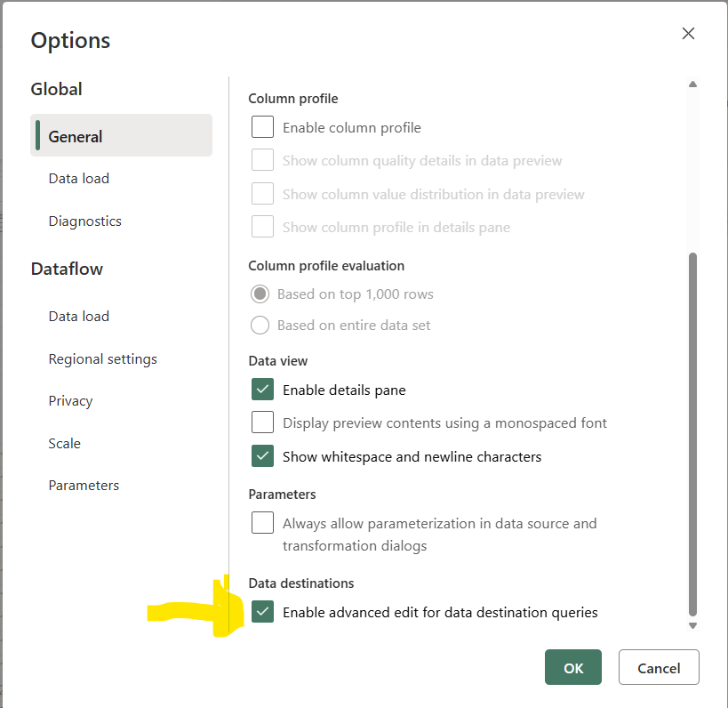Image resolution: width=728 pixels, height=708 pixels.
Task: Click the Global section heading
Action: (x=56, y=89)
